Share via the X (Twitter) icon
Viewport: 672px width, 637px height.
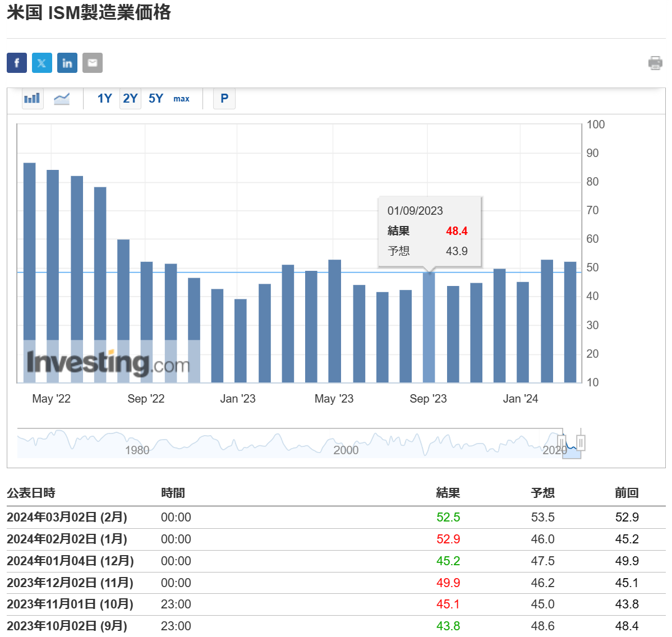tap(42, 63)
